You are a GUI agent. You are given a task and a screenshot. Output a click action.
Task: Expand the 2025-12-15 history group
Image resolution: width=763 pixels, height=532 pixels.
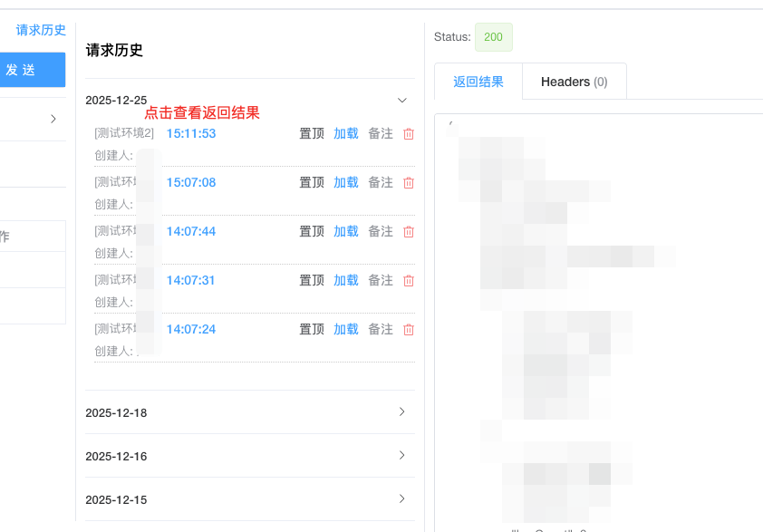tap(402, 499)
